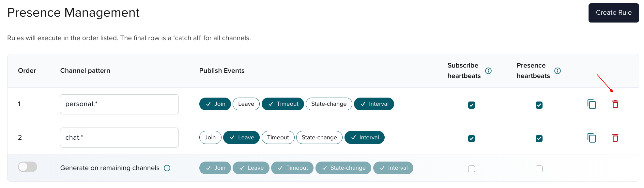Click the chat.* channel pattern field
The width and height of the screenshot is (644, 188).
(x=119, y=137)
